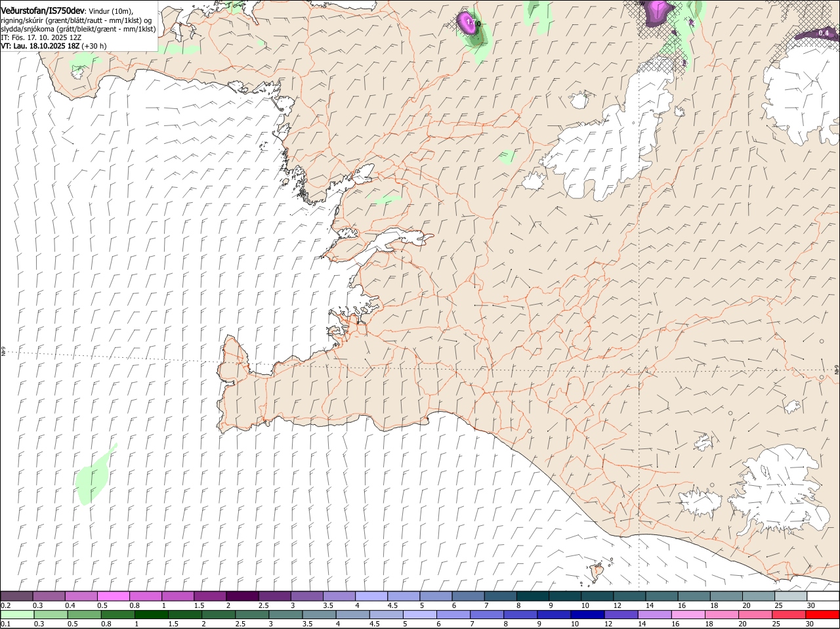
Task: Select the 25–30 lightest grey swatch in upper scale
Action: point(791,596)
